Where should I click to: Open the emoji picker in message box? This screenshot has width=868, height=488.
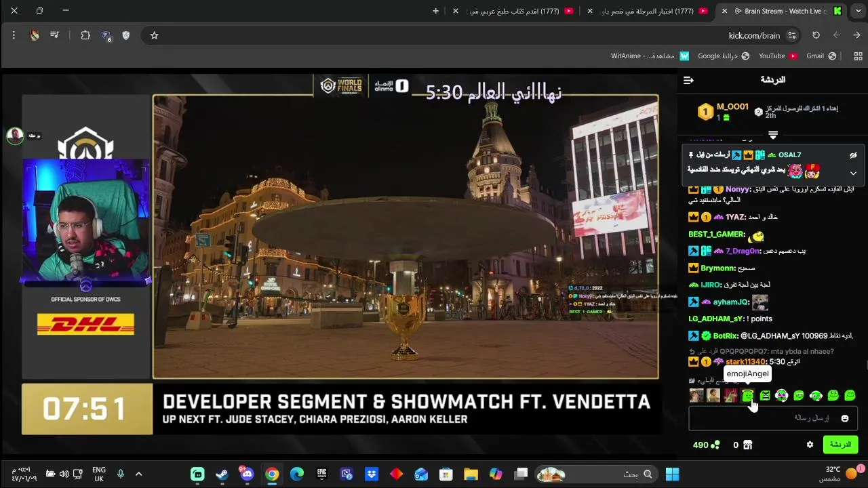(x=845, y=418)
